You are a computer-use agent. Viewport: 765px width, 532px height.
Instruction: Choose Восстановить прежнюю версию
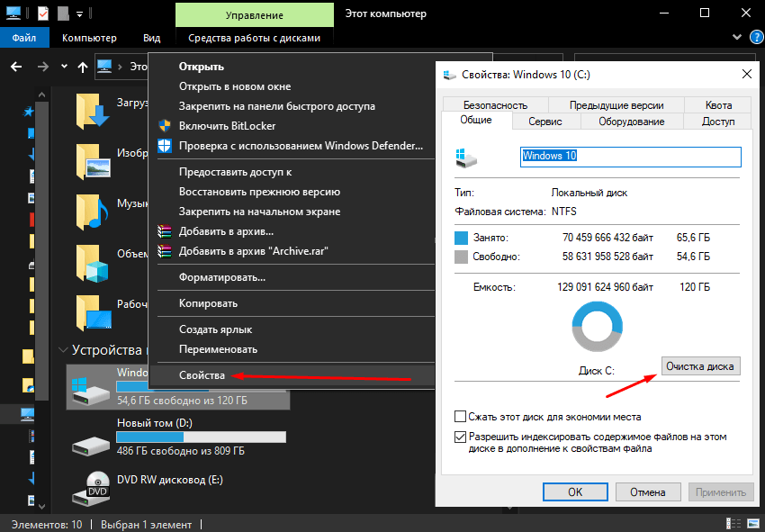(x=259, y=192)
